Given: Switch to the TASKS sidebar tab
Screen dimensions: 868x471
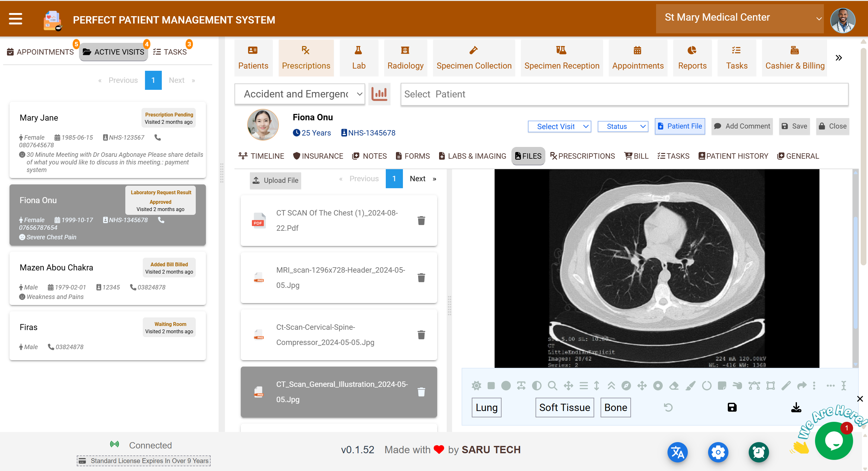Looking at the screenshot, I should [170, 52].
